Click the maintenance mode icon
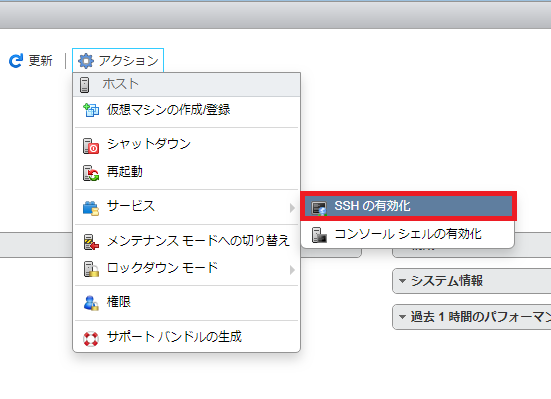The width and height of the screenshot is (551, 399). (x=91, y=242)
